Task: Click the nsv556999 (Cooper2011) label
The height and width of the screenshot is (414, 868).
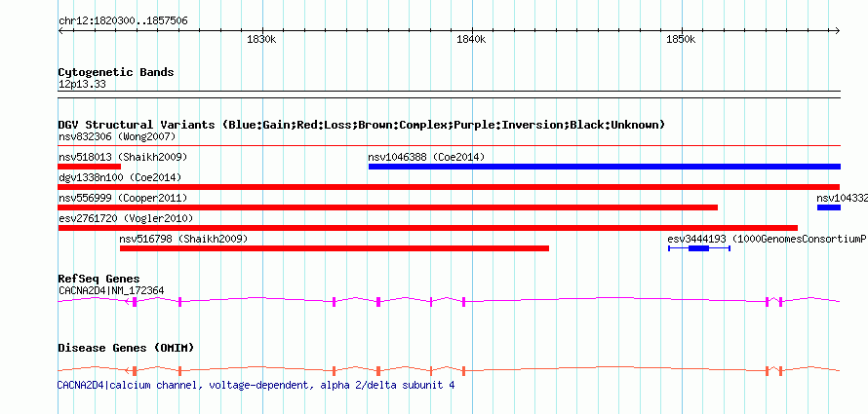Action: coord(123,198)
